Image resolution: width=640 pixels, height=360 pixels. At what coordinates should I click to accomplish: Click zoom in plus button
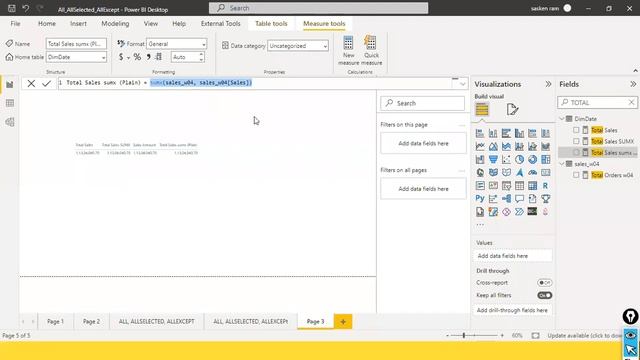point(502,336)
